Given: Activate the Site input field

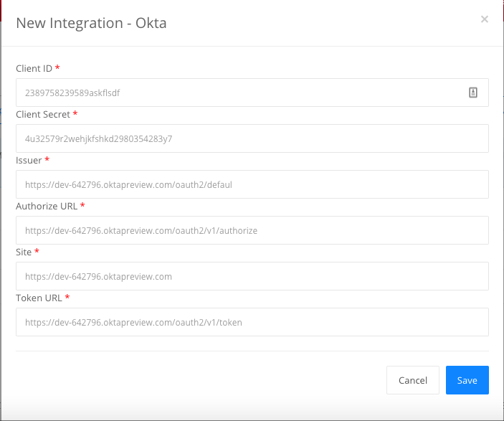Looking at the screenshot, I should (252, 276).
